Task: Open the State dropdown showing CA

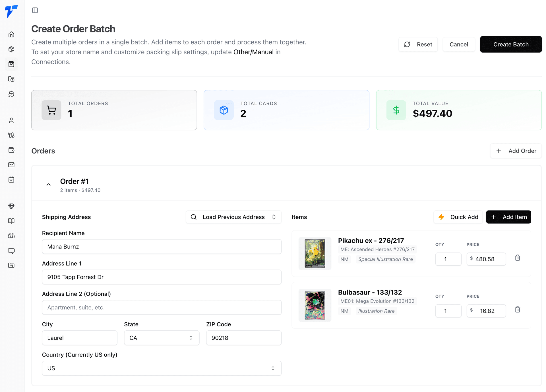Action: click(x=161, y=338)
